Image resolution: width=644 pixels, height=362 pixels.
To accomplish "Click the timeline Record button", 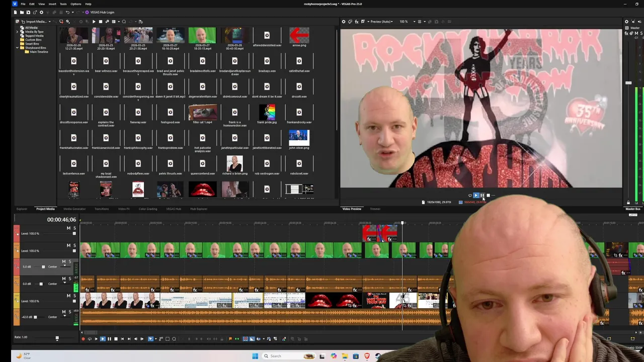I will coord(83,339).
